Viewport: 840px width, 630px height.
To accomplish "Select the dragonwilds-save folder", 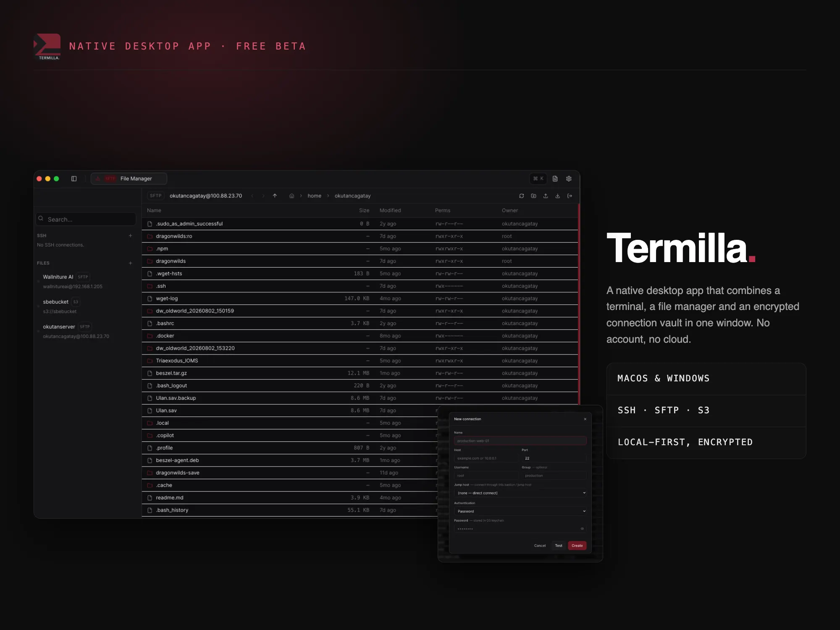I will pyautogui.click(x=290, y=473).
